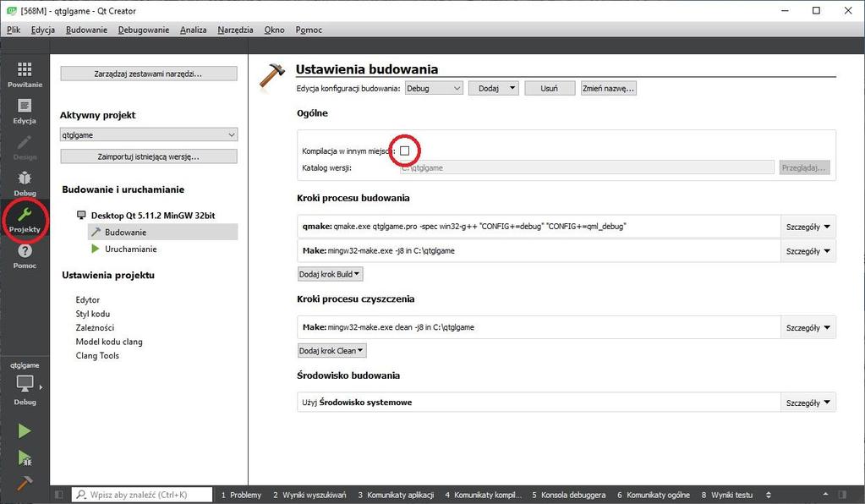
Task: Expand Szczegóły for mingw32-make build step
Action: pos(808,251)
